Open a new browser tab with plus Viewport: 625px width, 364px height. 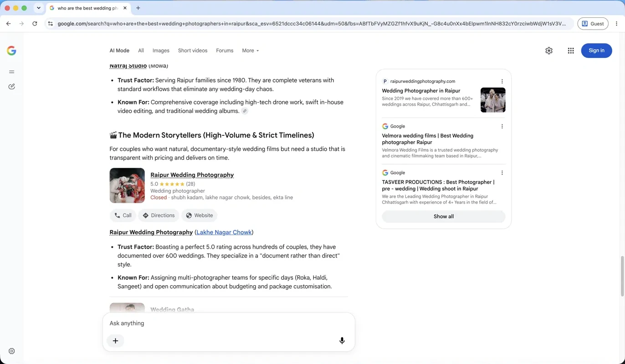[x=138, y=8]
